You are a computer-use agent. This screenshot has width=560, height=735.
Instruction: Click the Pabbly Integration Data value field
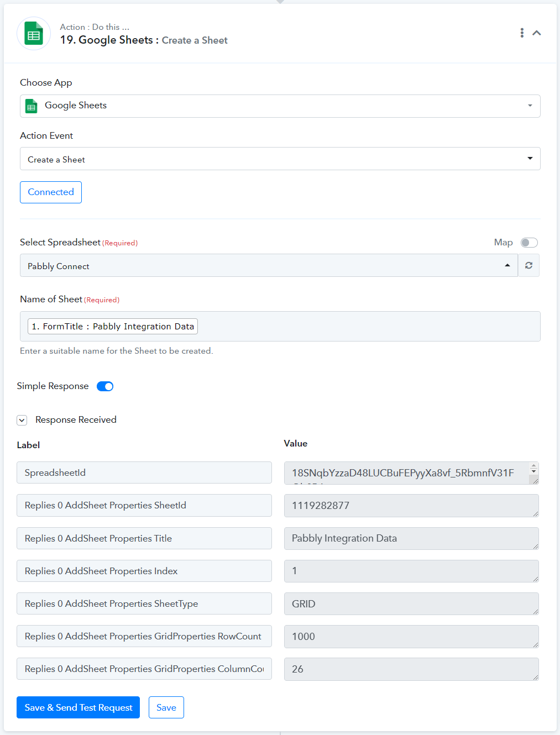coord(411,538)
